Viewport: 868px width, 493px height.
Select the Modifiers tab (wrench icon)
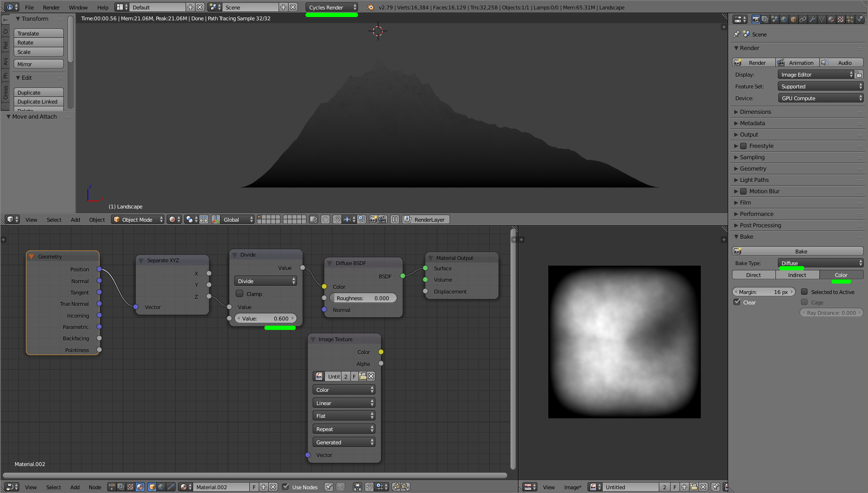pyautogui.click(x=813, y=19)
